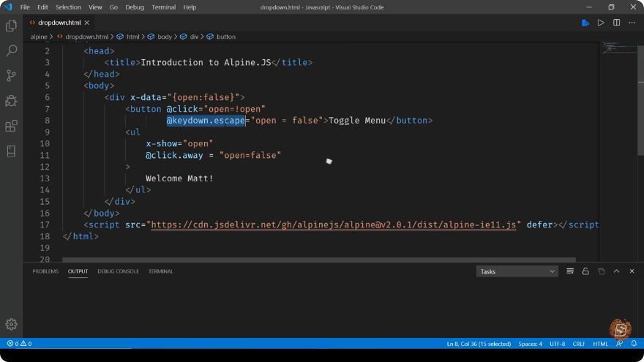644x362 pixels.
Task: Close the bottom panel
Action: pos(632,271)
